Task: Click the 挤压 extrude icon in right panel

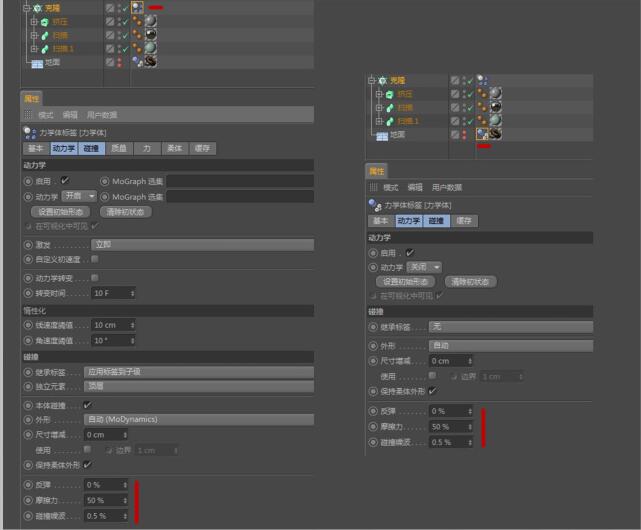Action: (x=390, y=94)
